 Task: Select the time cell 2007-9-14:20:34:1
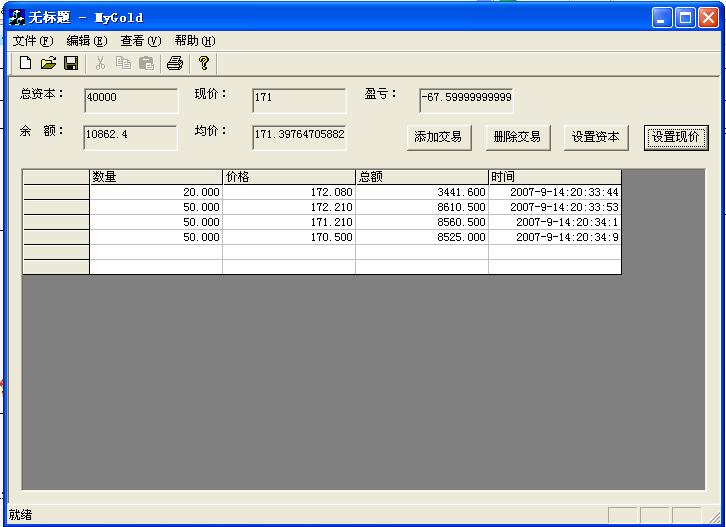pos(555,222)
